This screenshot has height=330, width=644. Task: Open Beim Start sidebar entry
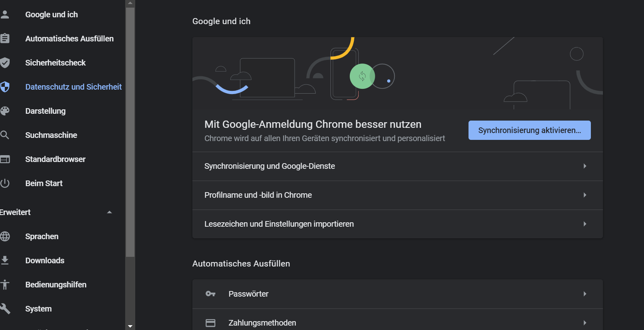point(44,183)
